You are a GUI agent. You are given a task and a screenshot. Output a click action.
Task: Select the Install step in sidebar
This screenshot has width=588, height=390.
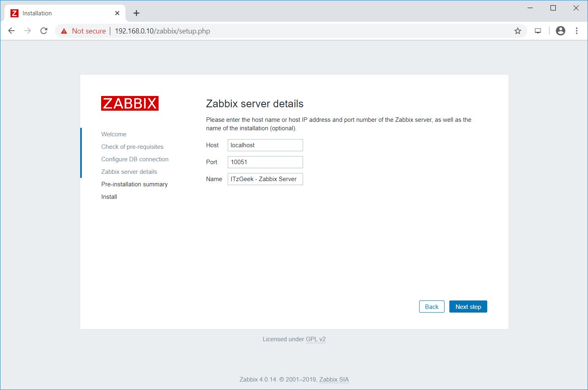(x=109, y=197)
